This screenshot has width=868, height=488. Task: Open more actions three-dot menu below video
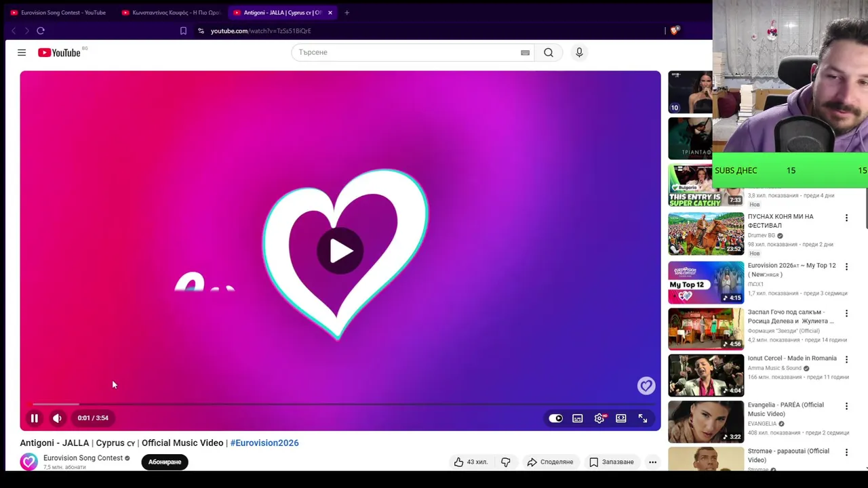tap(652, 462)
